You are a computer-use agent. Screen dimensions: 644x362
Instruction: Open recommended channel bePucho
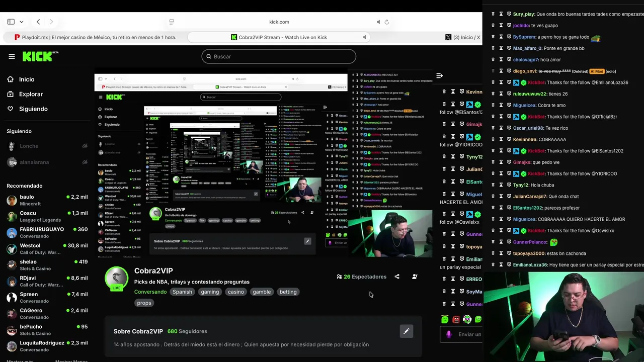tap(47, 330)
